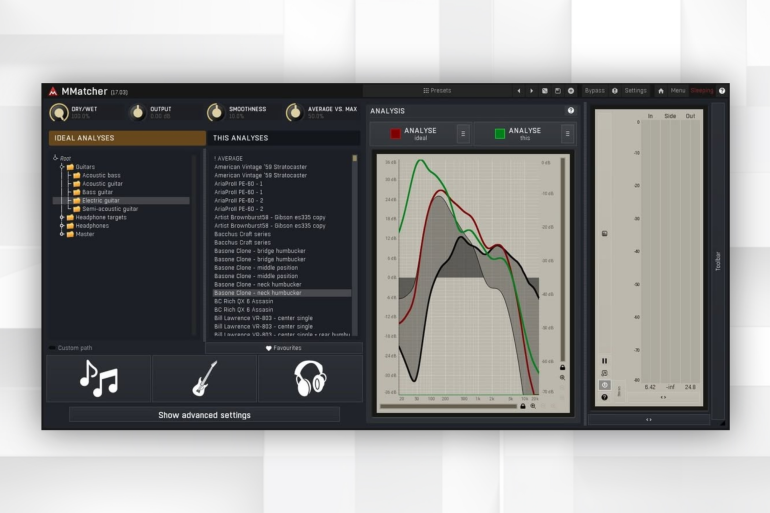
Task: Expand the Headphones folder node
Action: (62, 226)
